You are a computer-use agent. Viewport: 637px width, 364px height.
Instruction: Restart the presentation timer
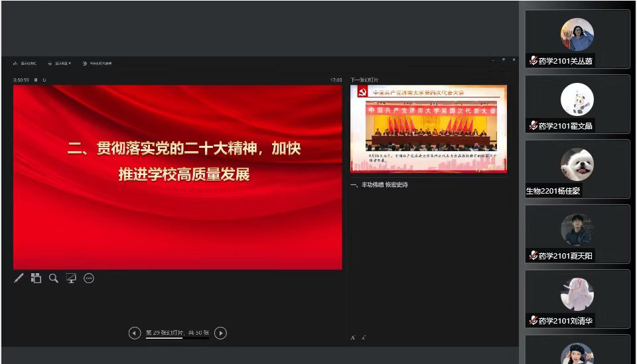44,80
